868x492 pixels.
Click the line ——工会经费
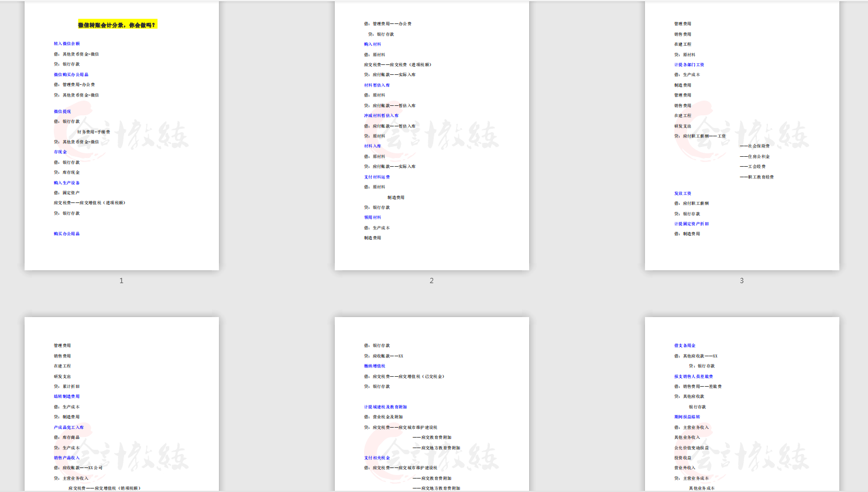(x=753, y=167)
